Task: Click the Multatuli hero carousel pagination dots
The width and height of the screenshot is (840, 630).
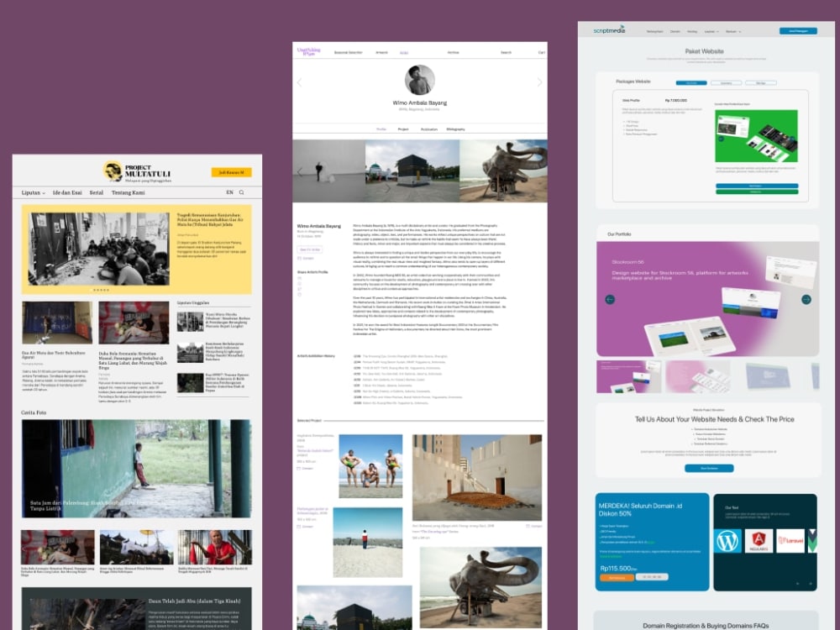Action: (102, 290)
